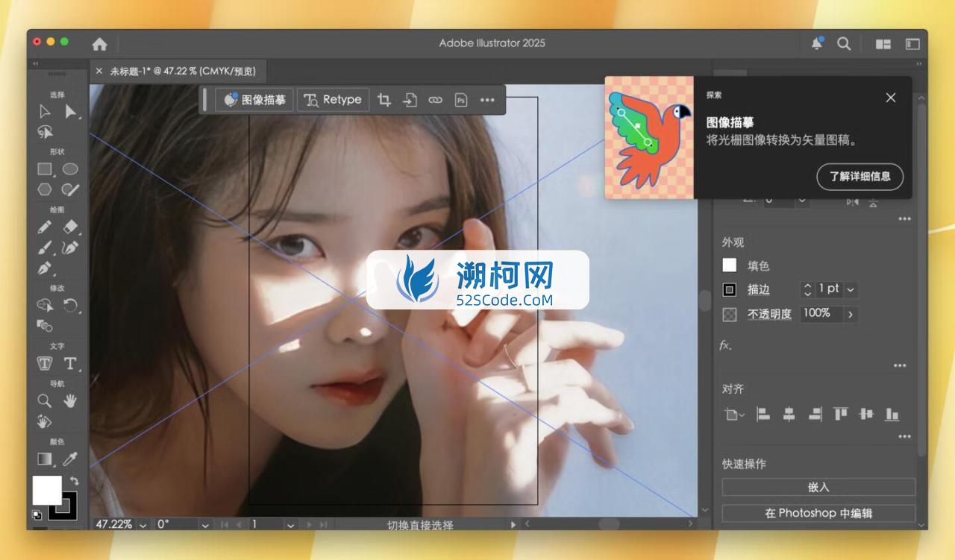This screenshot has width=955, height=560.
Task: Select the Ellipse shape tool
Action: pos(70,169)
